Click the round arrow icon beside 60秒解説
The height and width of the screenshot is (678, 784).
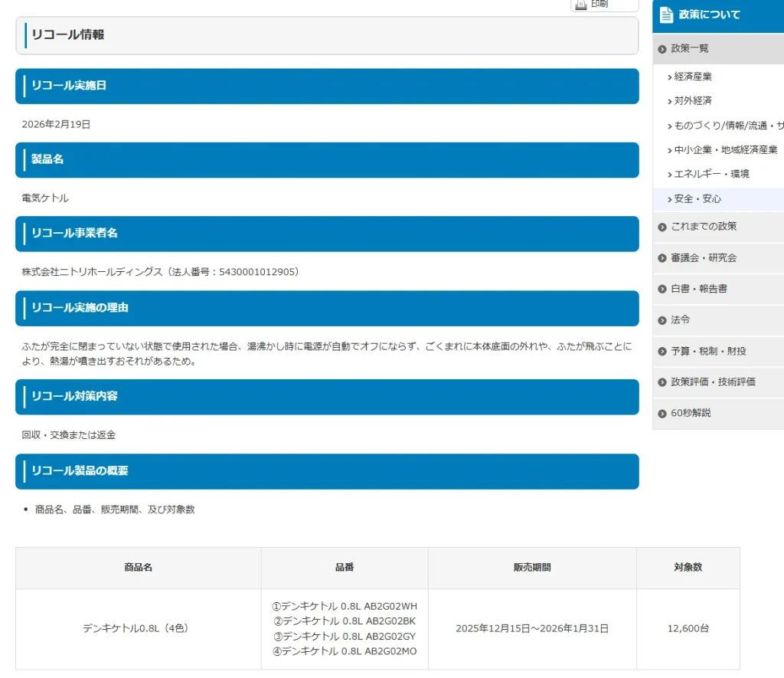click(662, 414)
